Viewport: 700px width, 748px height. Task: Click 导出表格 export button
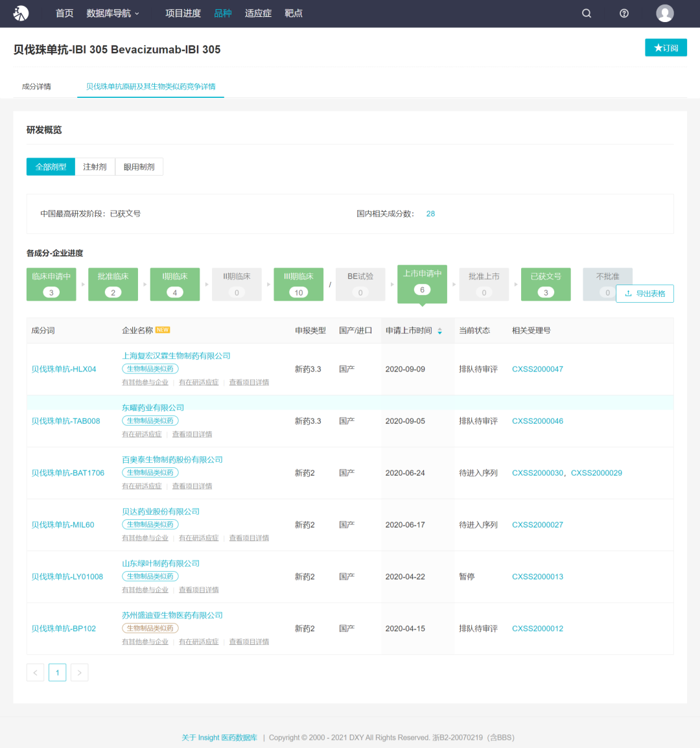[x=645, y=294]
